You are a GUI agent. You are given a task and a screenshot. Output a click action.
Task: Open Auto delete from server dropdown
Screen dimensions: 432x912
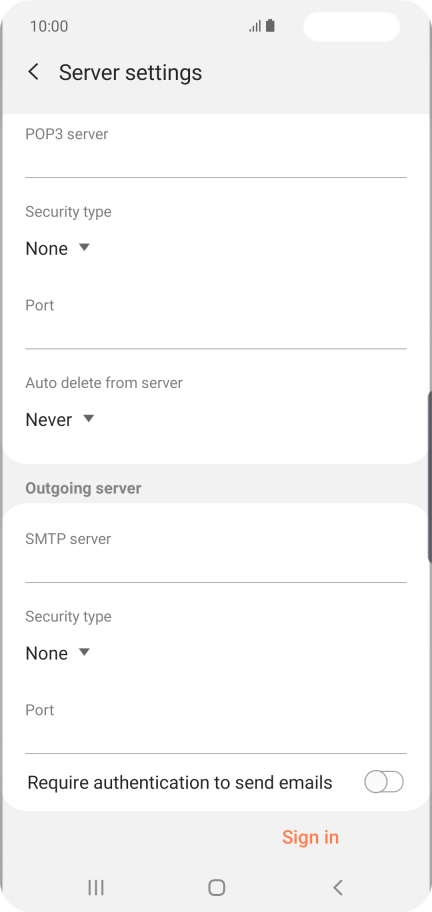[60, 419]
